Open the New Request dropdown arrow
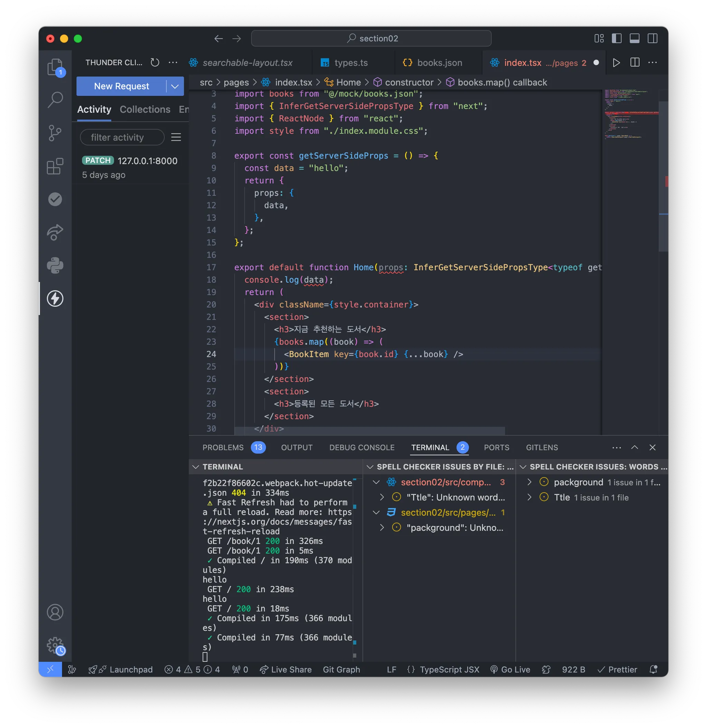This screenshot has width=707, height=728. 175,86
